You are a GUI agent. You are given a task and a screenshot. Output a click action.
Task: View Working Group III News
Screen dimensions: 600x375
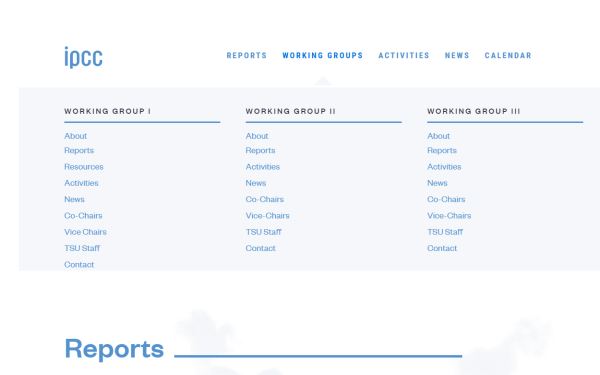point(437,183)
